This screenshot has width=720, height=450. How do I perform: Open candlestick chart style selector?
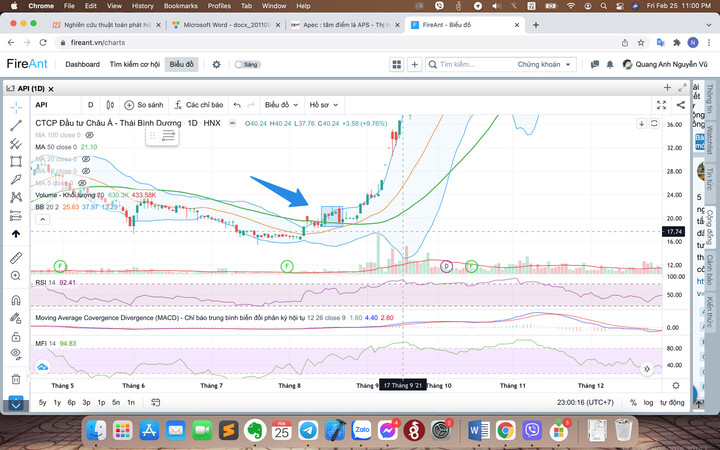click(x=110, y=105)
